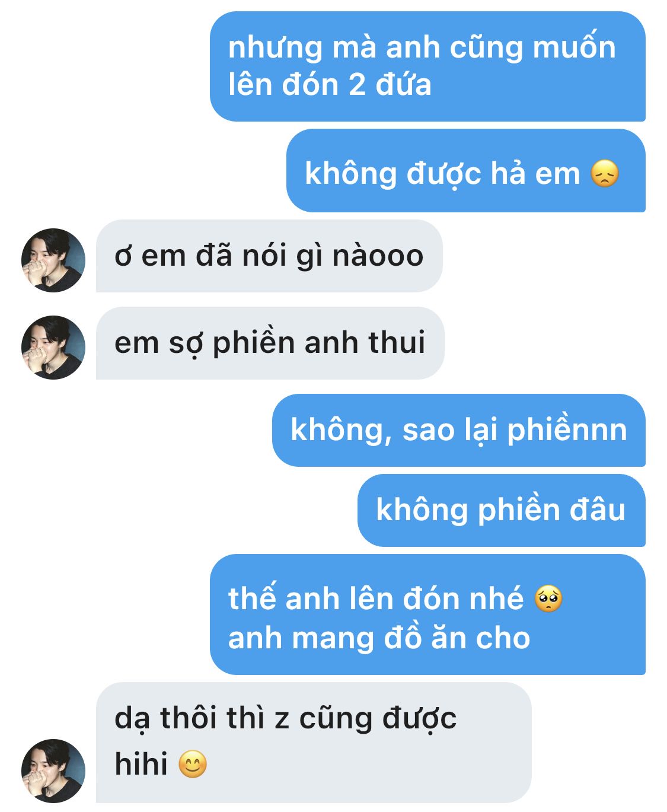Tap avatar beside 'ơ em đã nói gì nàooo'
This screenshot has height=812, width=667.
[x=53, y=260]
